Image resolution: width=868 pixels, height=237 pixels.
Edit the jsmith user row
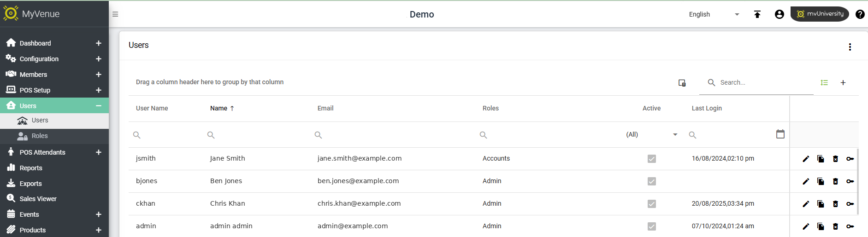coord(806,159)
